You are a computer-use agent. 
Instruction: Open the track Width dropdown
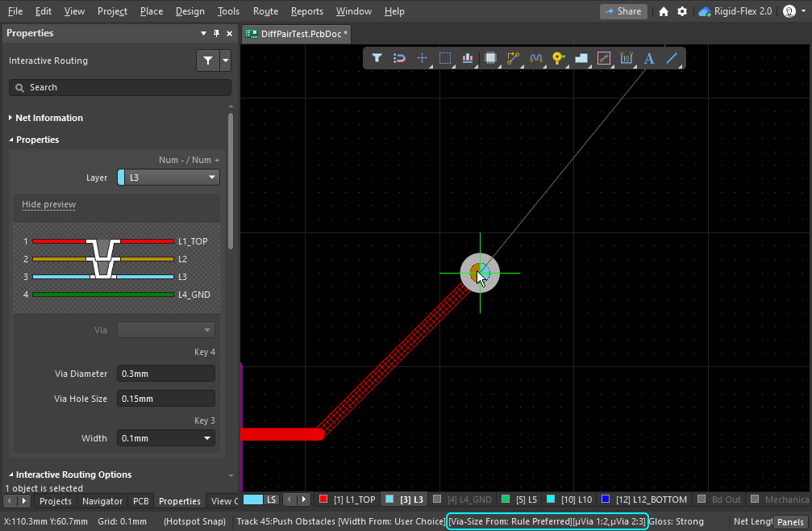pos(166,438)
